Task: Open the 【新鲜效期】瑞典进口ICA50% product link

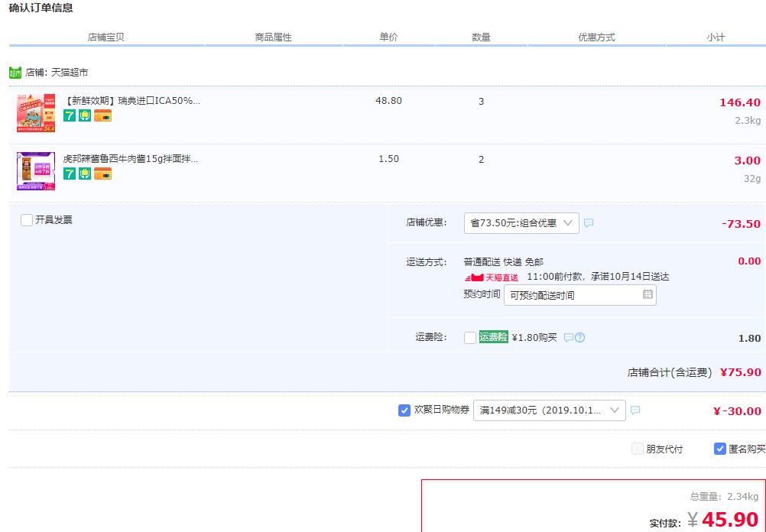Action: coord(132,101)
